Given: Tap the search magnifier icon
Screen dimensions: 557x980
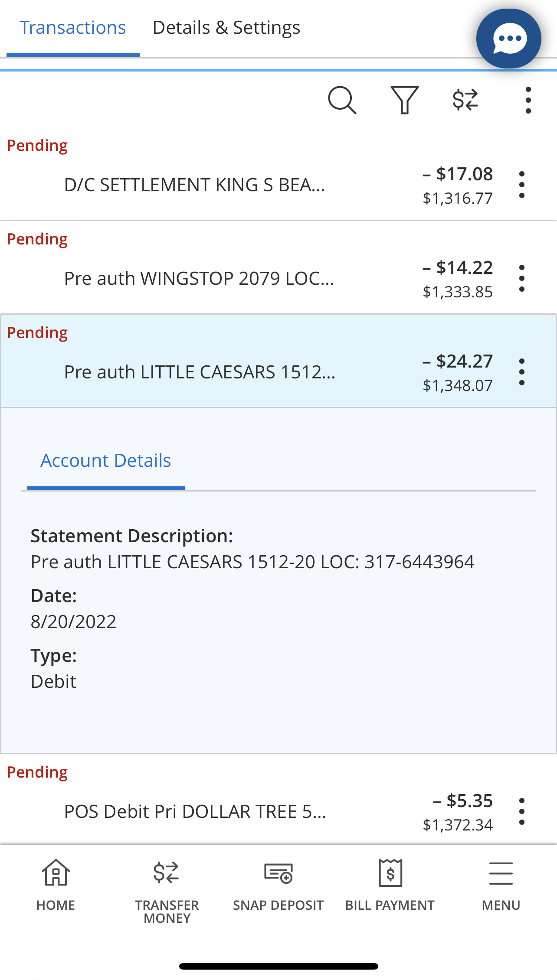Looking at the screenshot, I should tap(342, 100).
